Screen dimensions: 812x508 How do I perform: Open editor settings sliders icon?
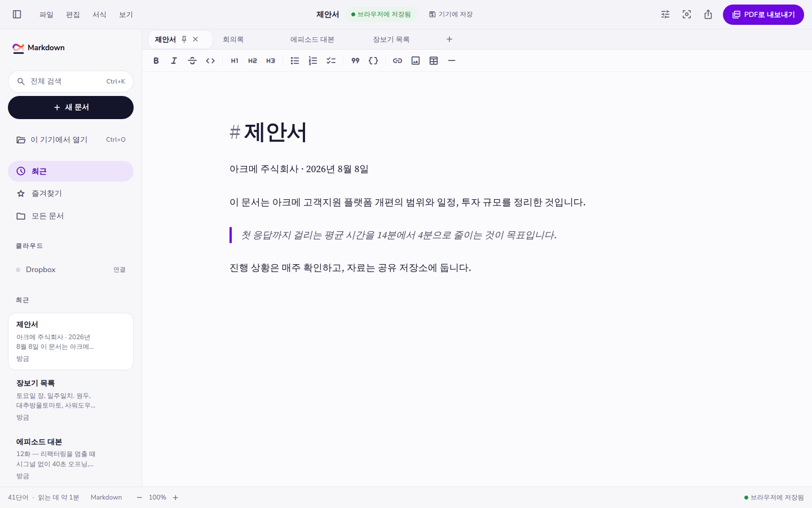[665, 15]
